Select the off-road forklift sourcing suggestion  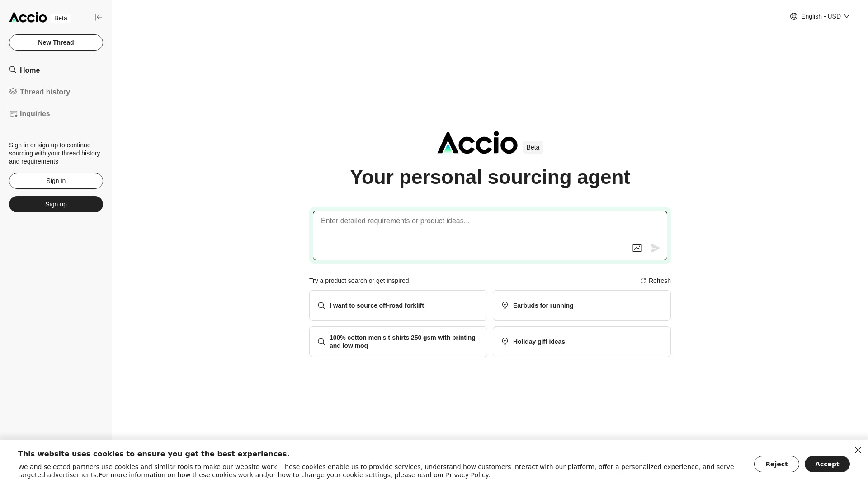pyautogui.click(x=398, y=305)
